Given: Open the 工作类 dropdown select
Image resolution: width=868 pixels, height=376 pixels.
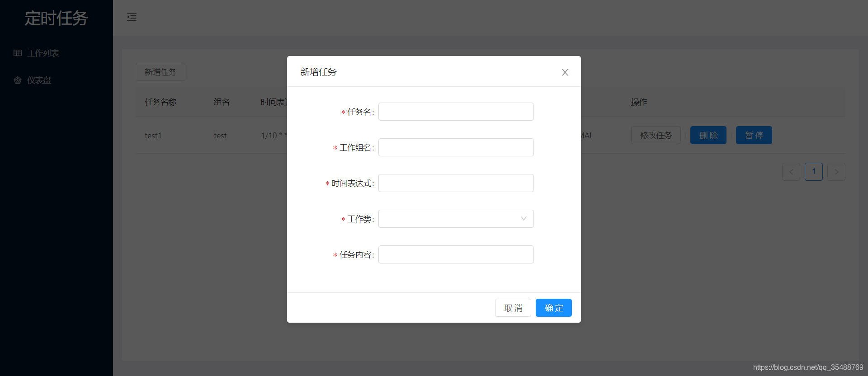Looking at the screenshot, I should [456, 219].
